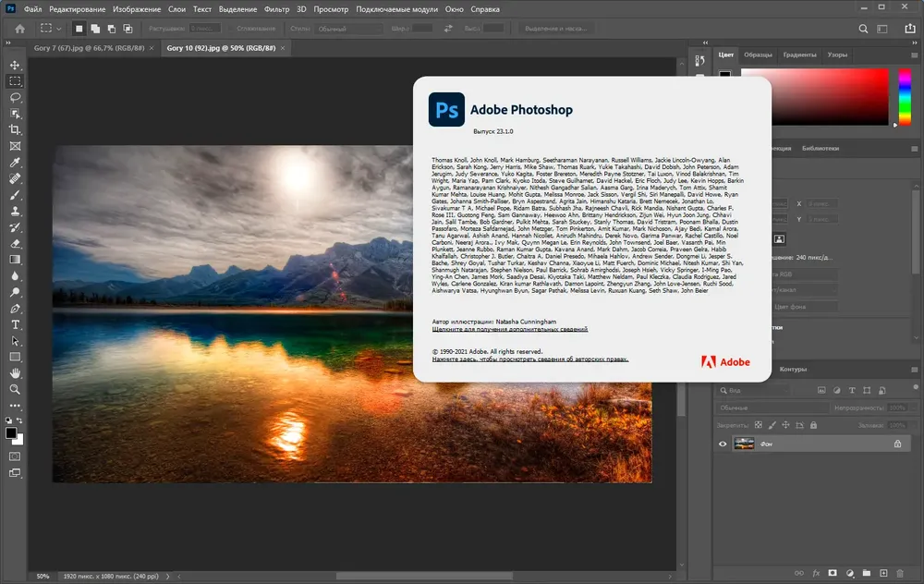Open layer blend mode dropdown Обычные
The height and width of the screenshot is (584, 924).
tap(772, 408)
